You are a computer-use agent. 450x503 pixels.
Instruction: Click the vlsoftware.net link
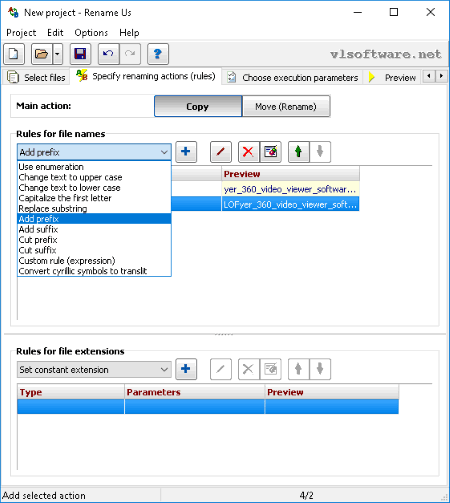386,54
